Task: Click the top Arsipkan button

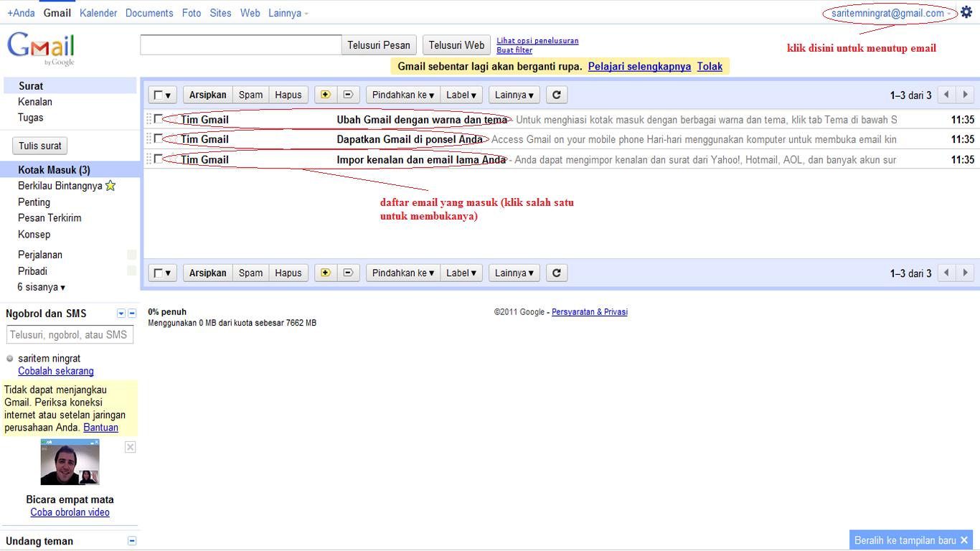Action: coord(208,95)
